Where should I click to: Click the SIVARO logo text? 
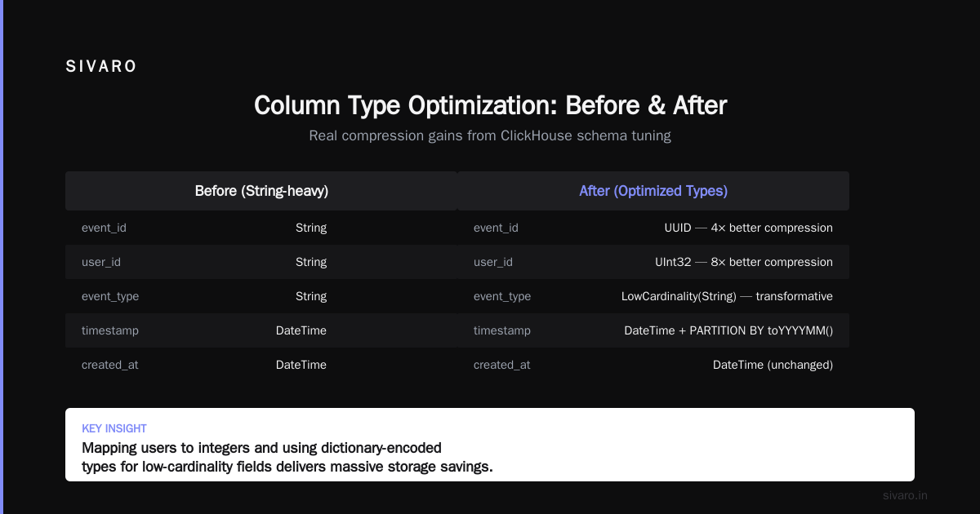(x=101, y=67)
